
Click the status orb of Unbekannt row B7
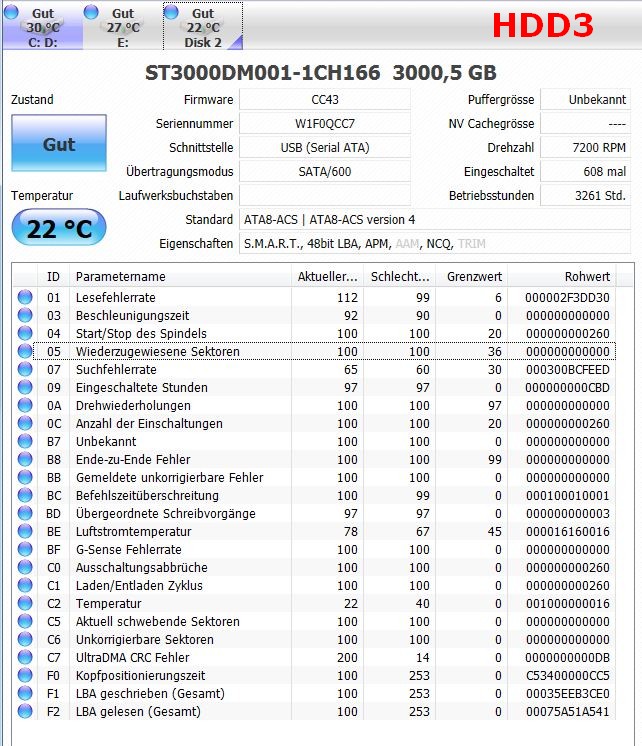(x=25, y=442)
